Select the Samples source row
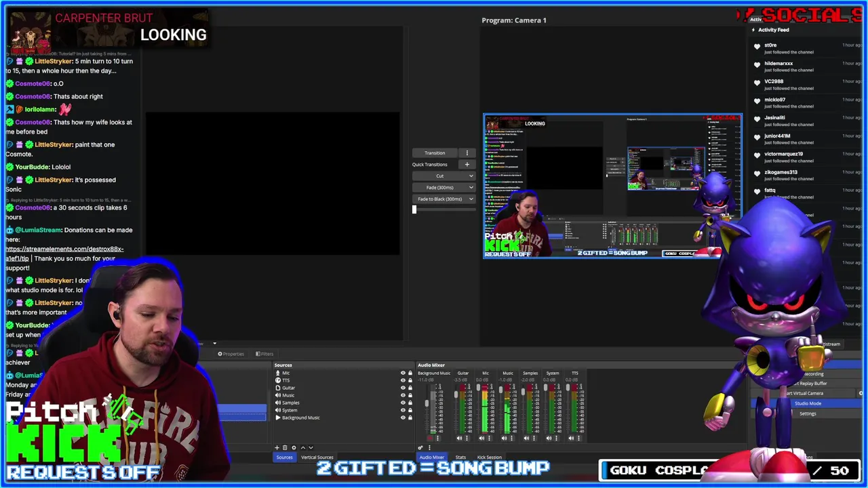Viewport: 868px width, 488px height. point(342,403)
